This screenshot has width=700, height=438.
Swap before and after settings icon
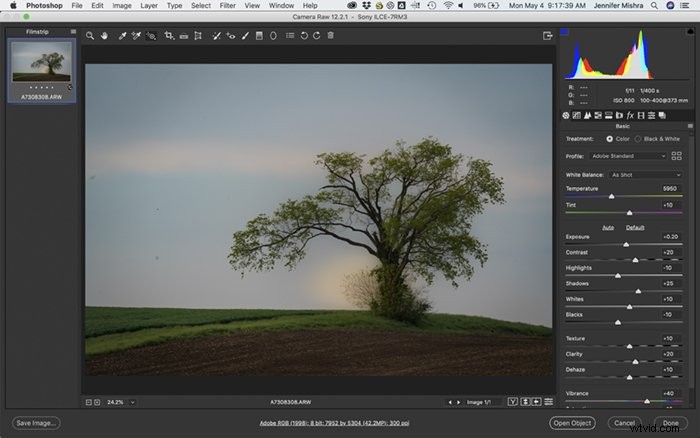pyautogui.click(x=525, y=402)
